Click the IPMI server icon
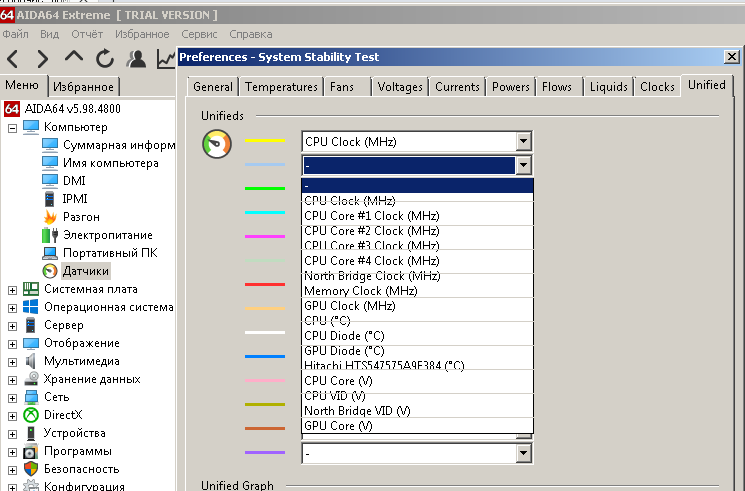 coord(49,199)
